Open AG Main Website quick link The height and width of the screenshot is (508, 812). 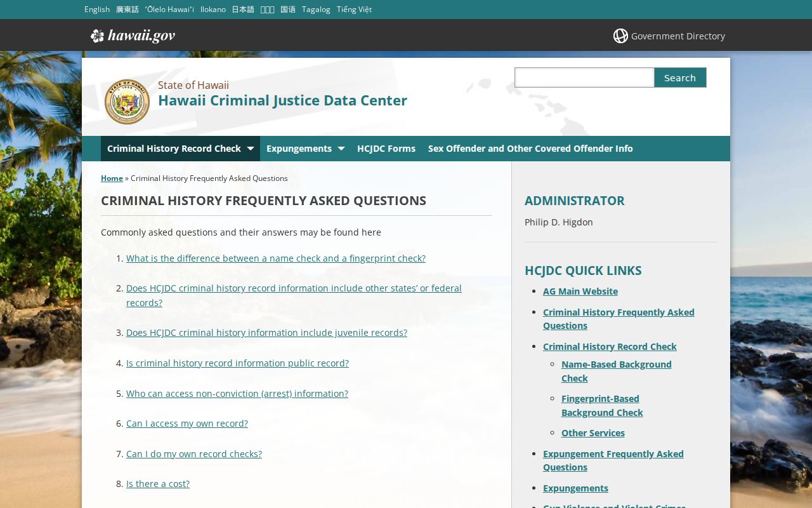580,291
